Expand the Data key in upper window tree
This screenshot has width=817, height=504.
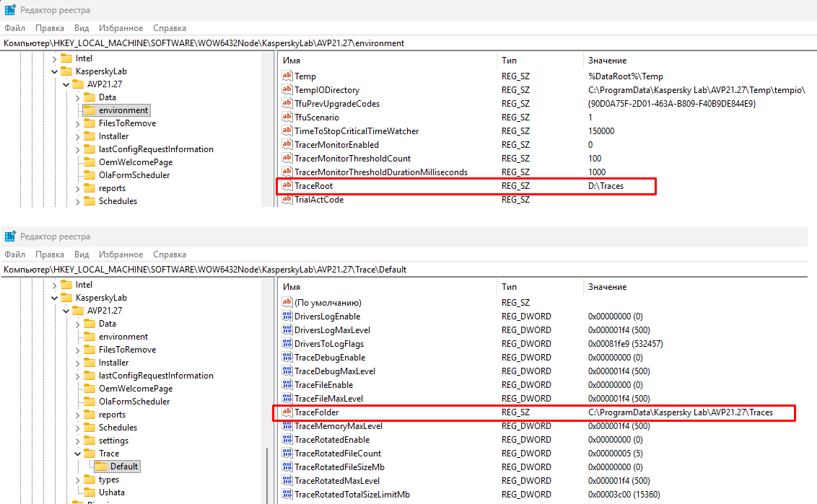(x=77, y=97)
